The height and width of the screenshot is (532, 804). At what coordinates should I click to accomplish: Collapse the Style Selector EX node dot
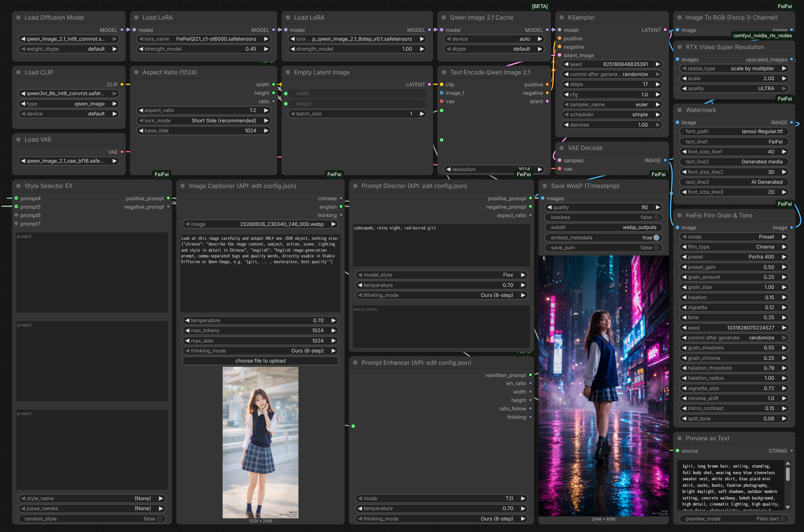[x=18, y=186]
